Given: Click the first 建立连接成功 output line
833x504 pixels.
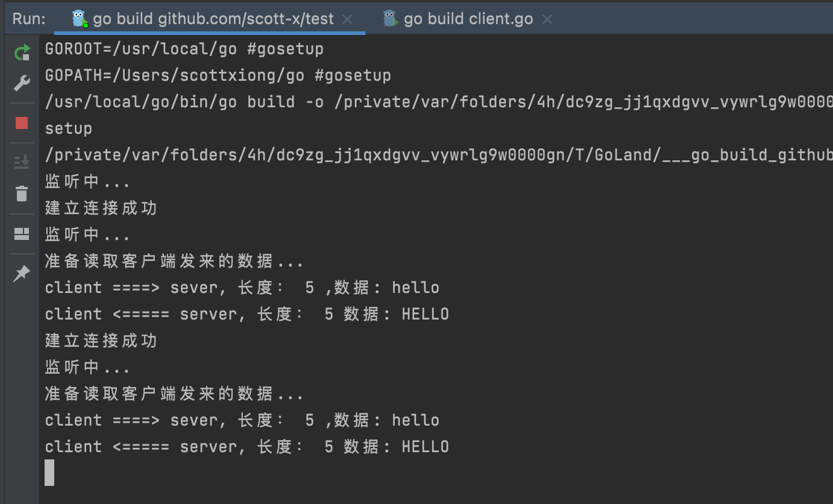Looking at the screenshot, I should (101, 208).
